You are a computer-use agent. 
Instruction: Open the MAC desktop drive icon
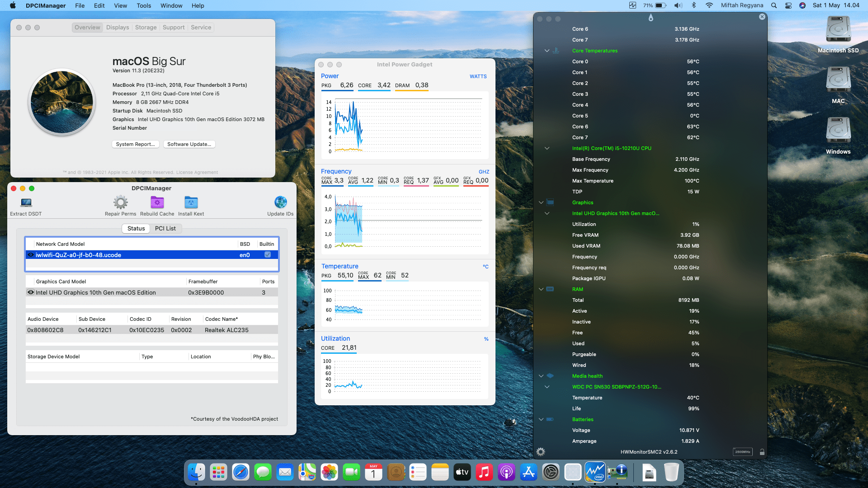(x=838, y=80)
